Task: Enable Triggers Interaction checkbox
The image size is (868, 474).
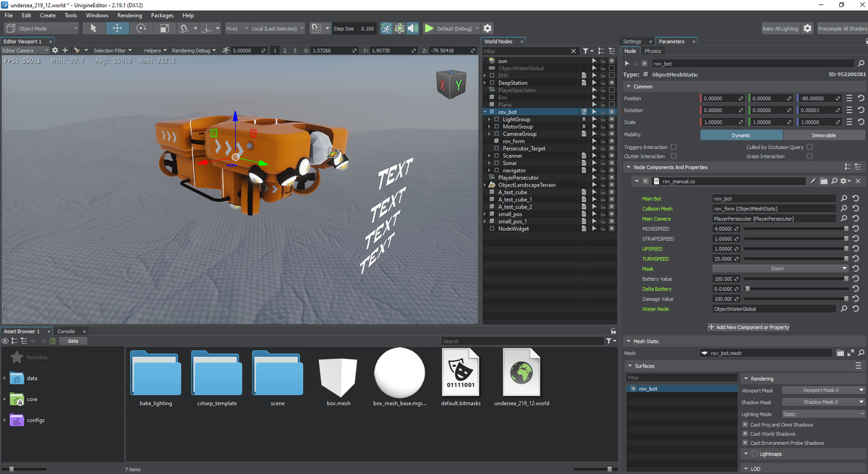Action: click(x=673, y=147)
